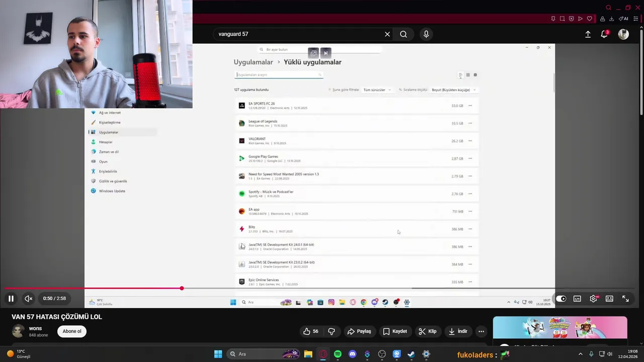
Task: Open the wons channel avatar
Action: tap(18, 331)
